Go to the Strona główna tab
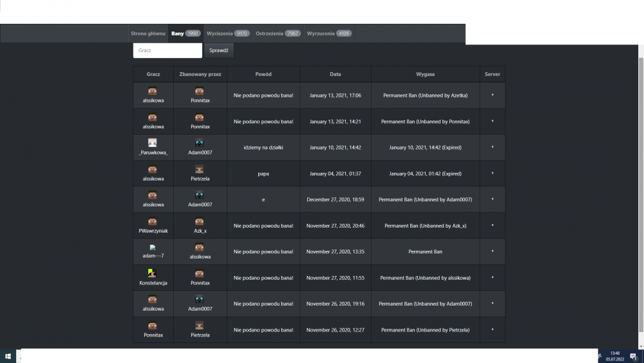Image resolution: width=644 pixels, height=363 pixels. 148,34
